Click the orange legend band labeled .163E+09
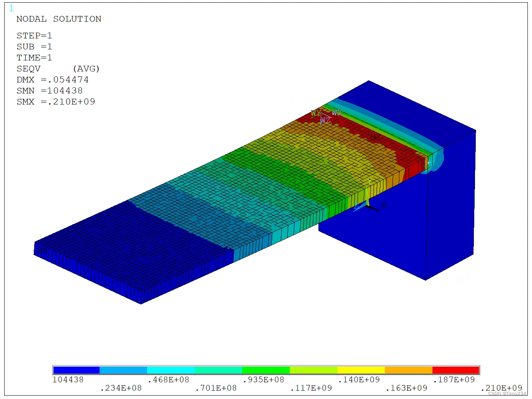 (x=408, y=370)
